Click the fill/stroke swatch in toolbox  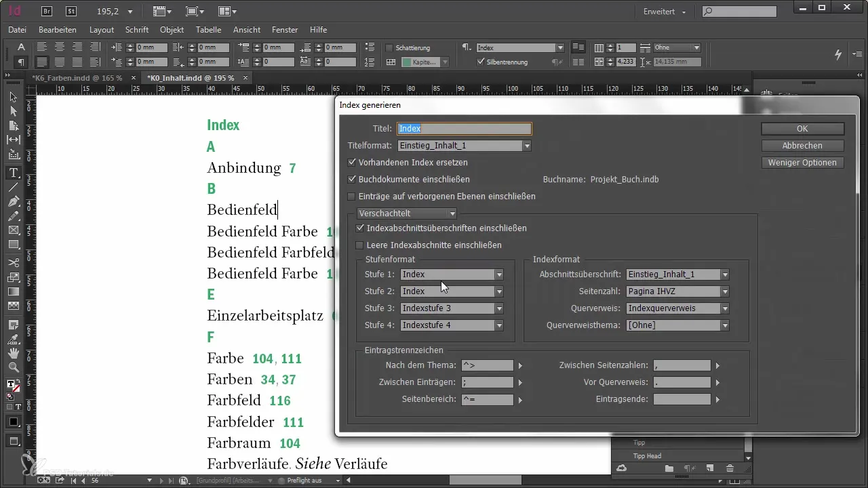coord(13,387)
